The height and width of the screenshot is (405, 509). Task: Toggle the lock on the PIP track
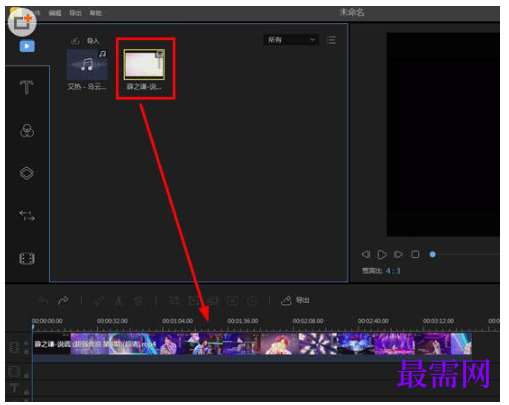pyautogui.click(x=26, y=375)
